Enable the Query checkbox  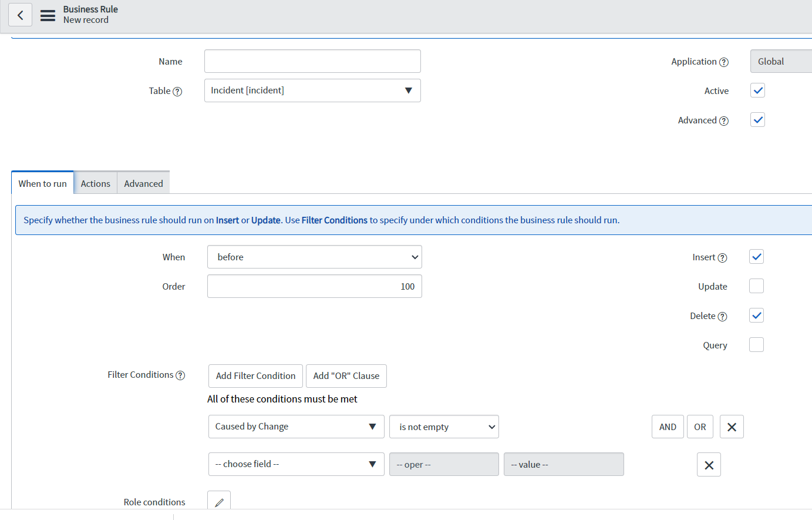pos(756,344)
